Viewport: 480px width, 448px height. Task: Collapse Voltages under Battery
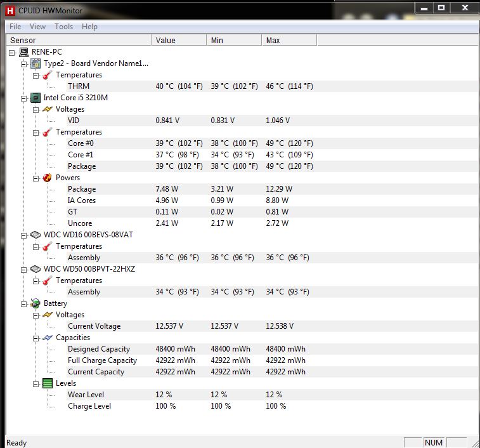click(x=36, y=315)
